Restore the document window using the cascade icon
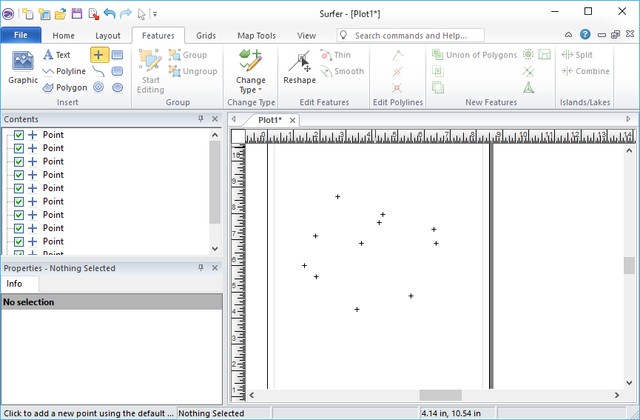 point(616,35)
